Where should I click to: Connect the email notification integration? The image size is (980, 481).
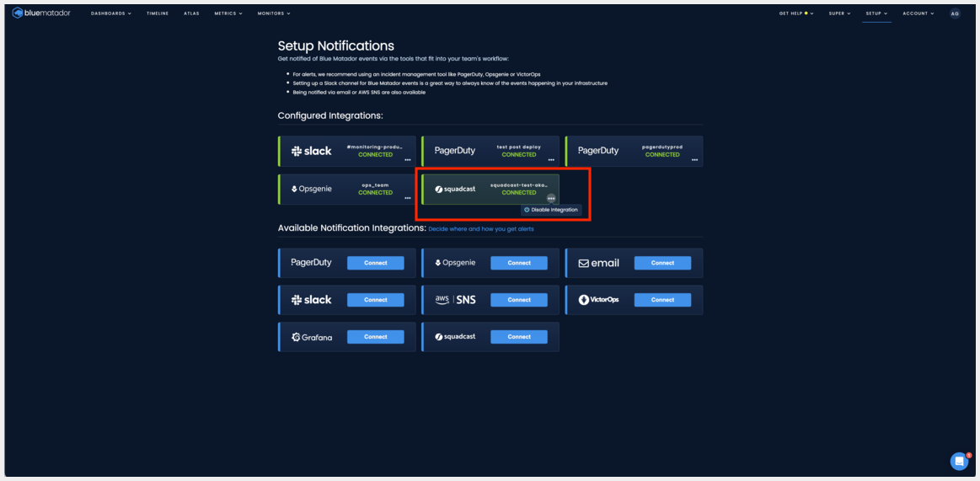(x=662, y=263)
